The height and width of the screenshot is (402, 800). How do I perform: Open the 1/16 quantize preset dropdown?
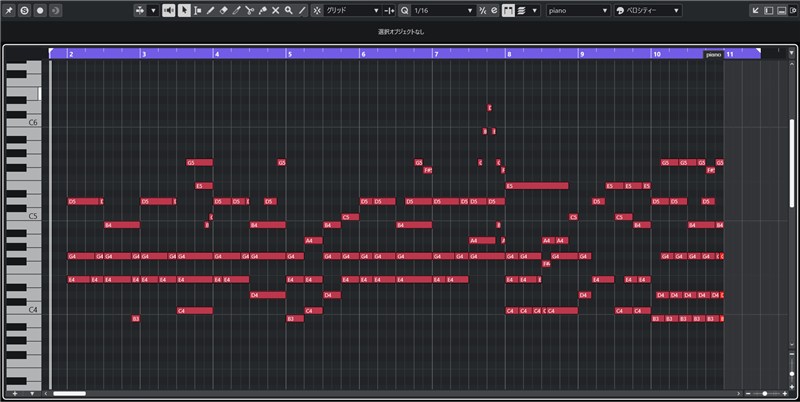(x=443, y=10)
